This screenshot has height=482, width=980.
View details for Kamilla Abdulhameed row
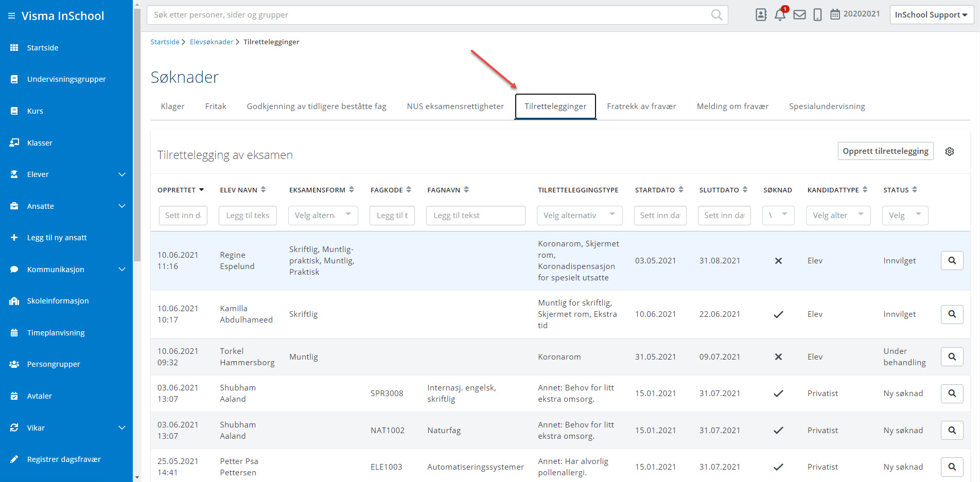point(952,314)
